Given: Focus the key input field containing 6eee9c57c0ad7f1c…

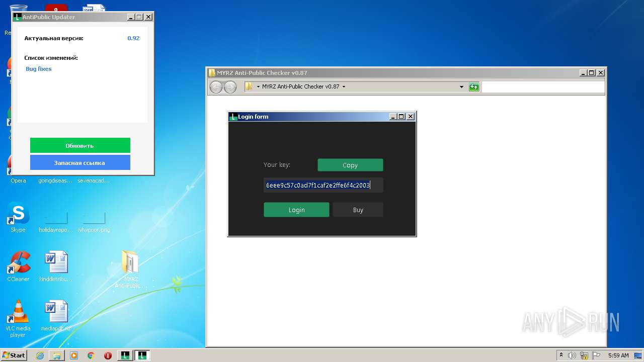Looking at the screenshot, I should coord(324,185).
